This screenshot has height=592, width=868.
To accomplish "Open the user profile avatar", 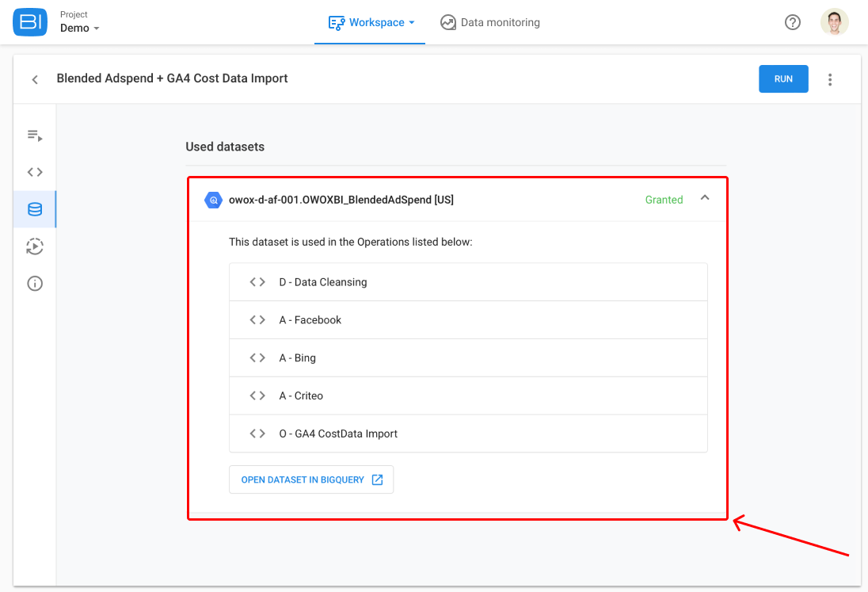I will click(x=834, y=22).
